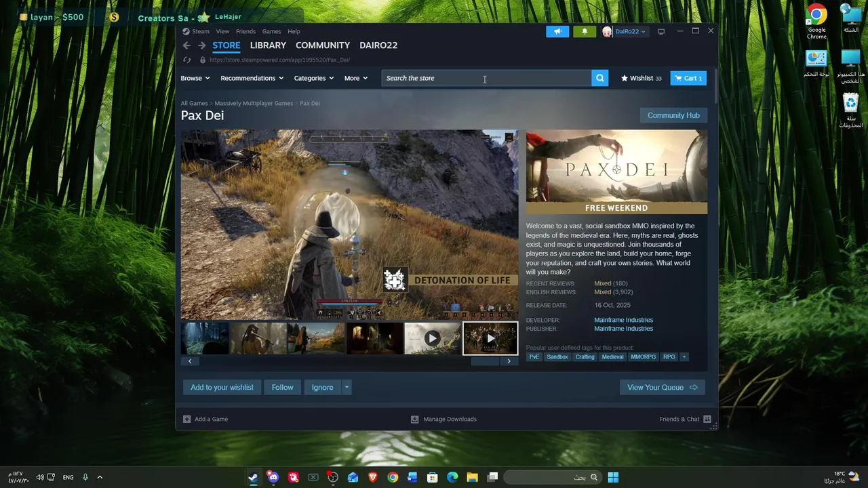The image size is (868, 488).
Task: Open the Friends menu
Action: (245, 31)
